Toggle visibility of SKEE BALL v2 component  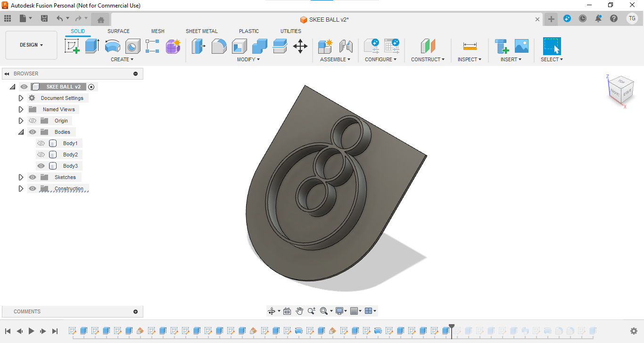pyautogui.click(x=24, y=87)
